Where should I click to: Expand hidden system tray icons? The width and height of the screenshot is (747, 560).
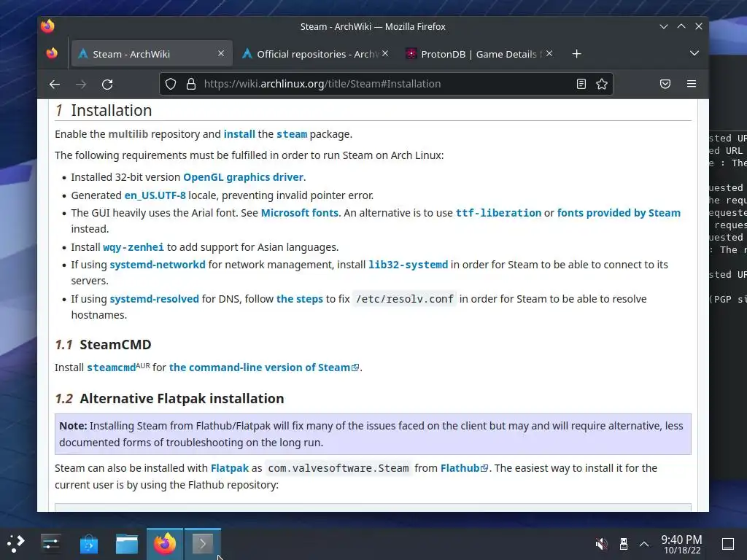(644, 544)
